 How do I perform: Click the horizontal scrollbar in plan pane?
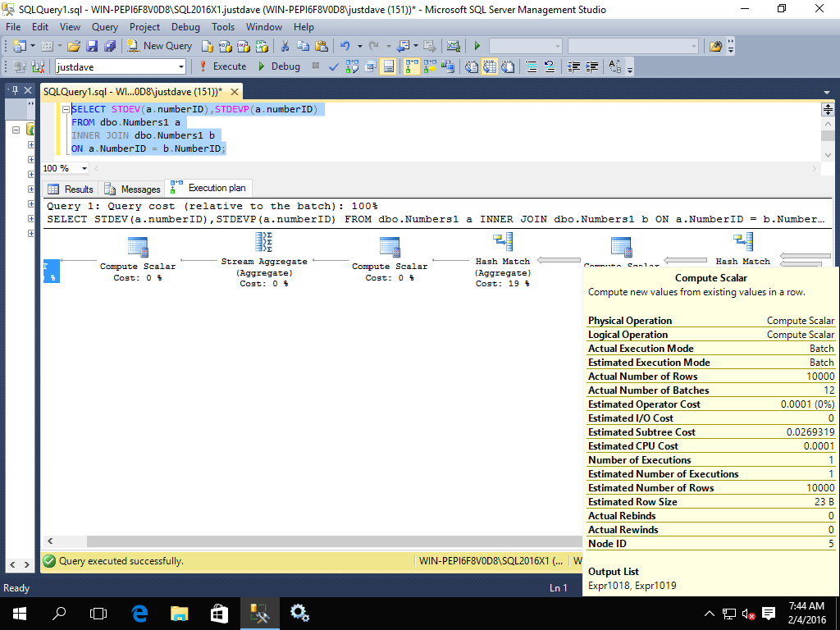pyautogui.click(x=328, y=541)
